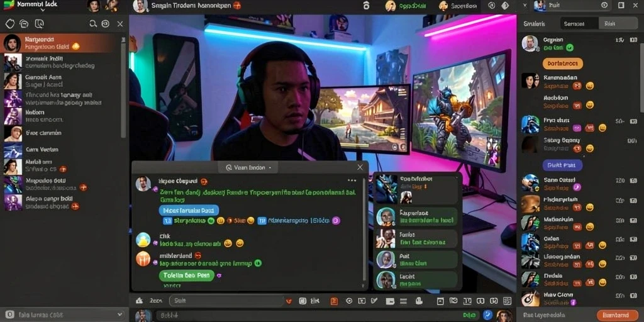
Task: Click the streamer avatar beside the stream title
Action: click(140, 6)
